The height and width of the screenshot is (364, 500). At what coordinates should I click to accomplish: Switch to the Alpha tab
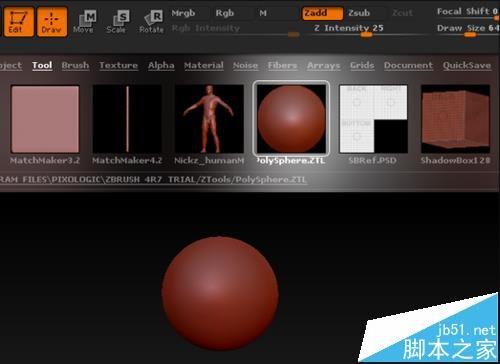point(161,65)
